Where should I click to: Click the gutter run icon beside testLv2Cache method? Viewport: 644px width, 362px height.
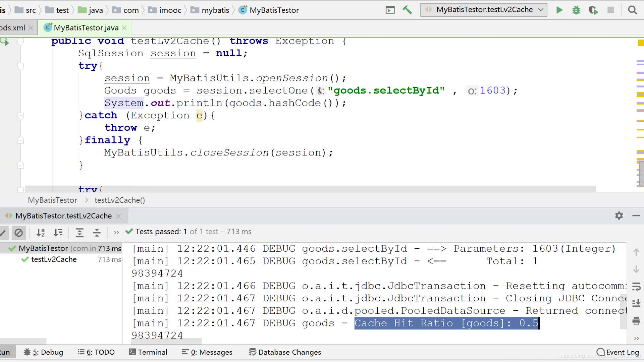(5, 42)
